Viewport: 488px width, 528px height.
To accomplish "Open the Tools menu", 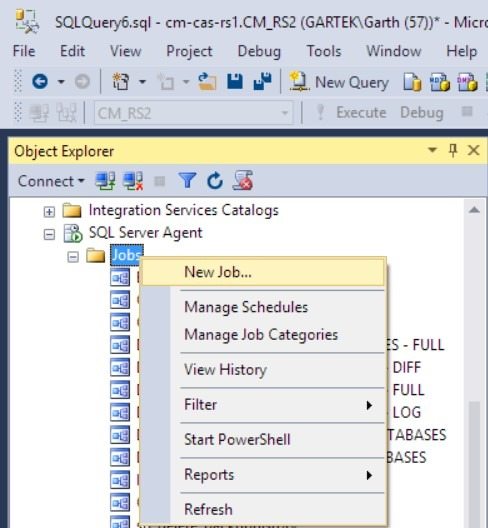I will [x=324, y=51].
